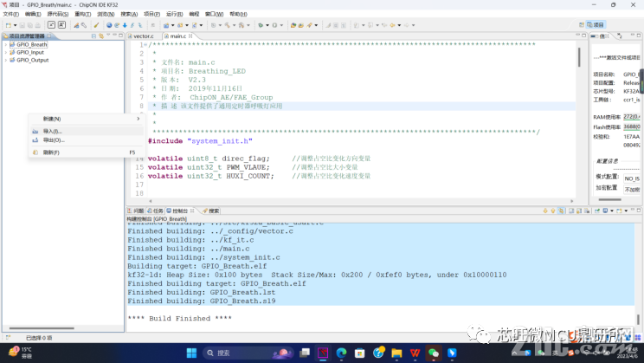644x363 pixels.
Task: Click the editor vertical scrollbar thumb
Action: [x=579, y=57]
